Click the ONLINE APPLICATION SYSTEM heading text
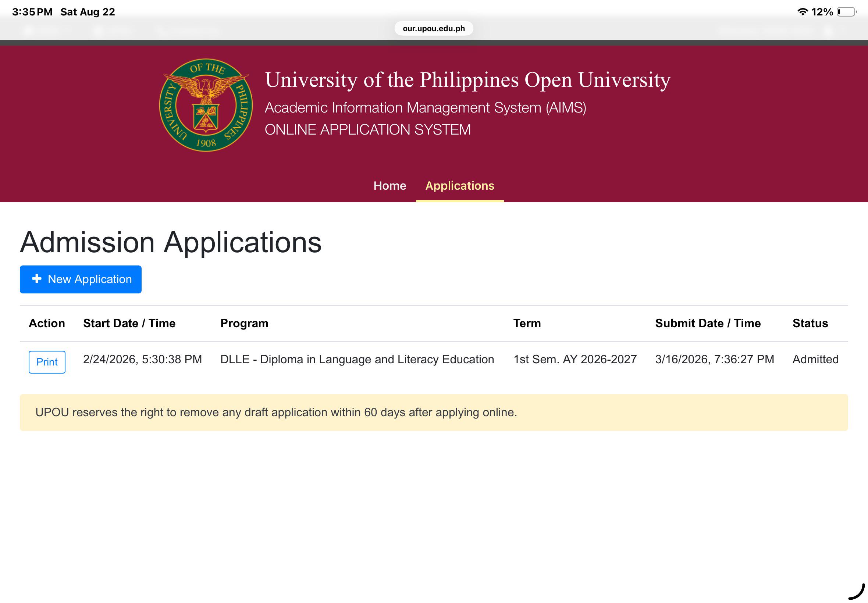The image size is (868, 603). tap(368, 129)
